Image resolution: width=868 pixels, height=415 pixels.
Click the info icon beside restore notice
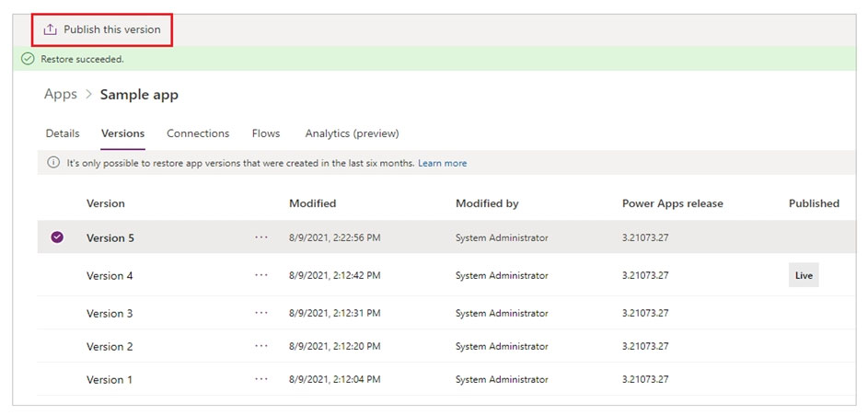(53, 163)
